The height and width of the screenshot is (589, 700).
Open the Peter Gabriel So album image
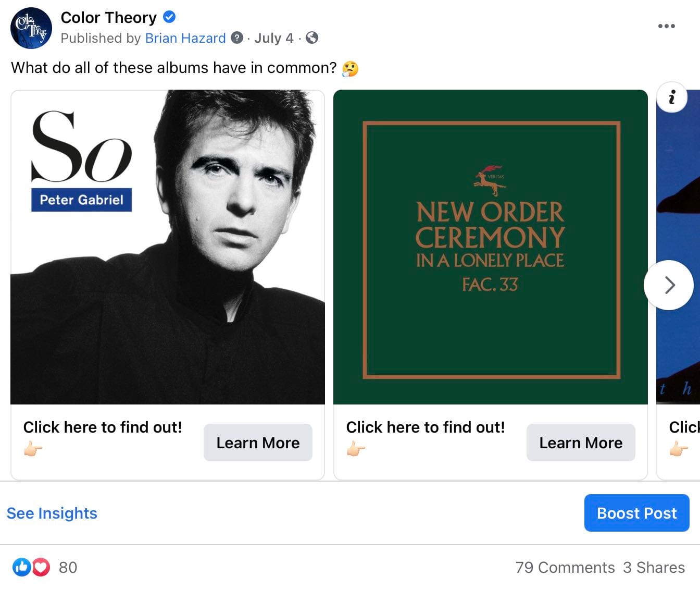168,247
